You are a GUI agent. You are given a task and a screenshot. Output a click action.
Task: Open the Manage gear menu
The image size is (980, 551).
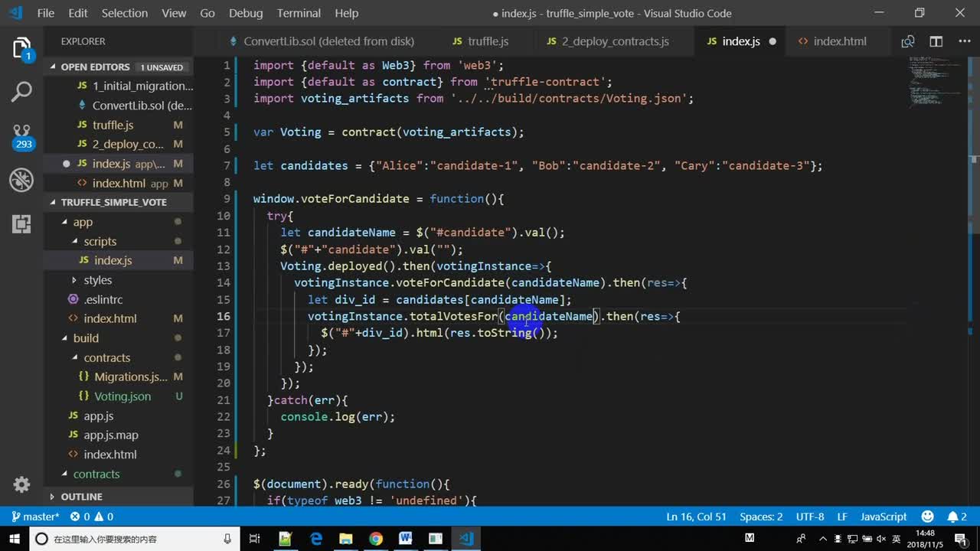click(x=21, y=484)
